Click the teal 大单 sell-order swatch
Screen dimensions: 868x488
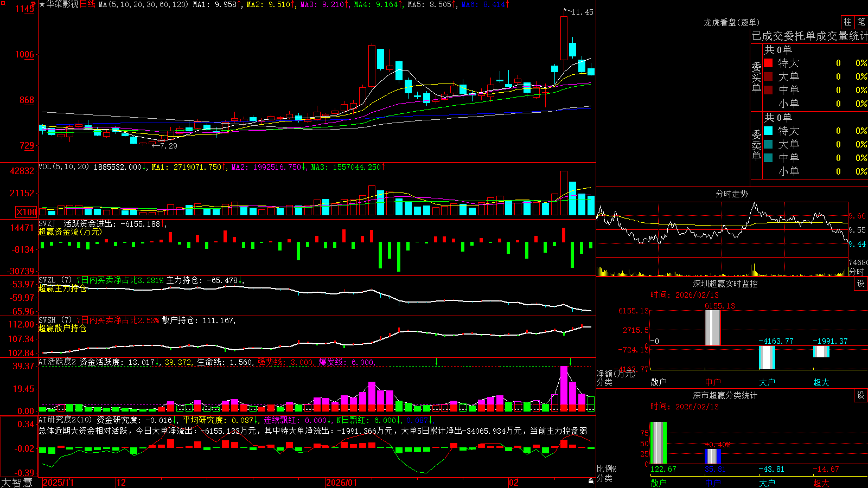click(768, 144)
